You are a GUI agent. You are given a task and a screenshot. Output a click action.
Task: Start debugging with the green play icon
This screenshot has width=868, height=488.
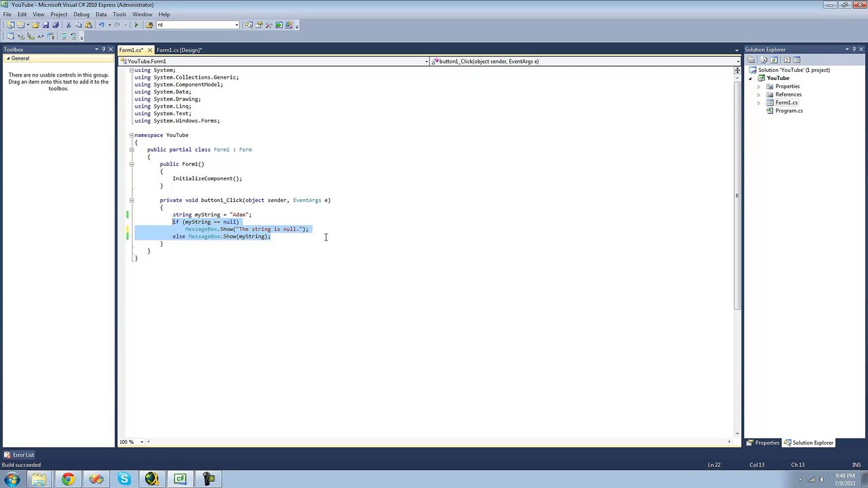click(136, 25)
